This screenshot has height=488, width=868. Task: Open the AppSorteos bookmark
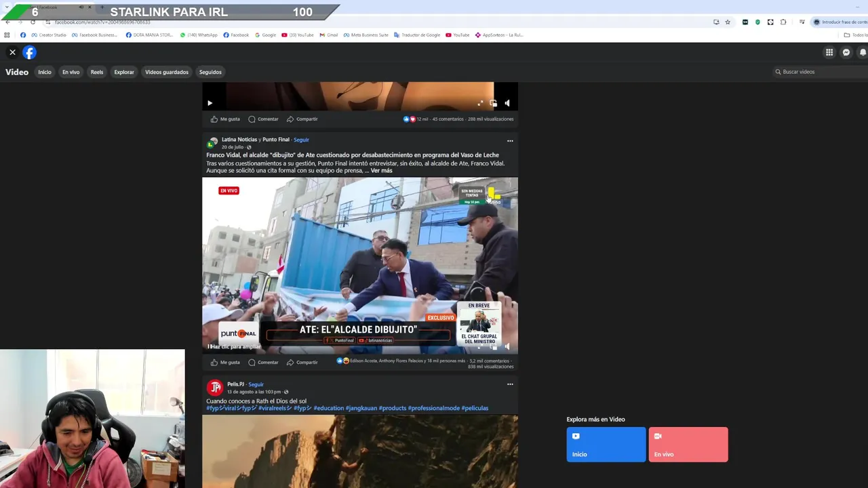(x=499, y=35)
